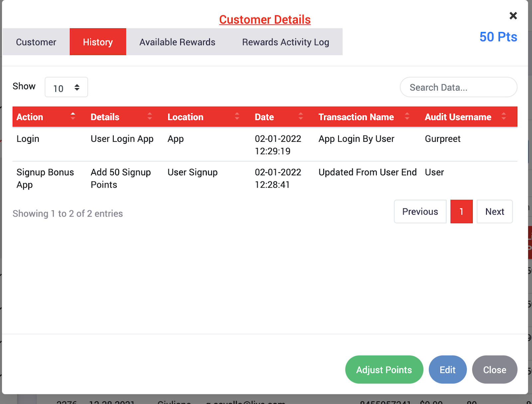
Task: Click the Customer Details title link
Action: click(265, 20)
